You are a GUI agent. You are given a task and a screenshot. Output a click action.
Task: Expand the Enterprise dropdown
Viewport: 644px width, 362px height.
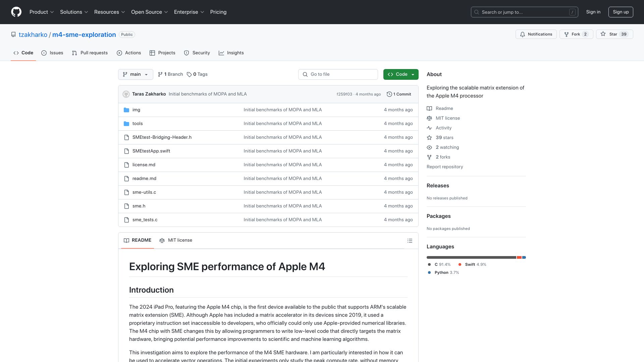pos(189,12)
